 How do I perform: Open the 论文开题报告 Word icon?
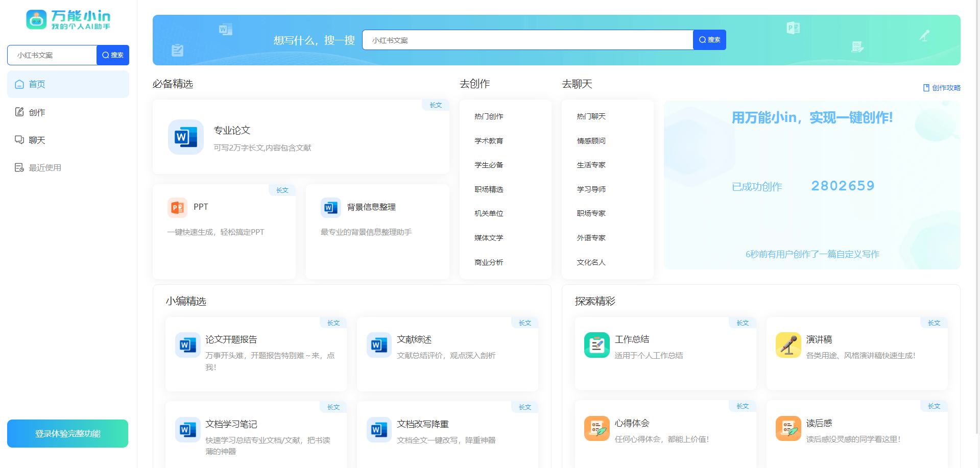pyautogui.click(x=187, y=345)
